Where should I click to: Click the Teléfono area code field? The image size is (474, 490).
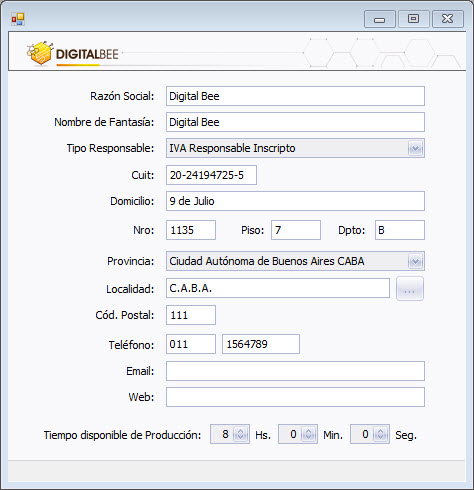pyautogui.click(x=191, y=344)
